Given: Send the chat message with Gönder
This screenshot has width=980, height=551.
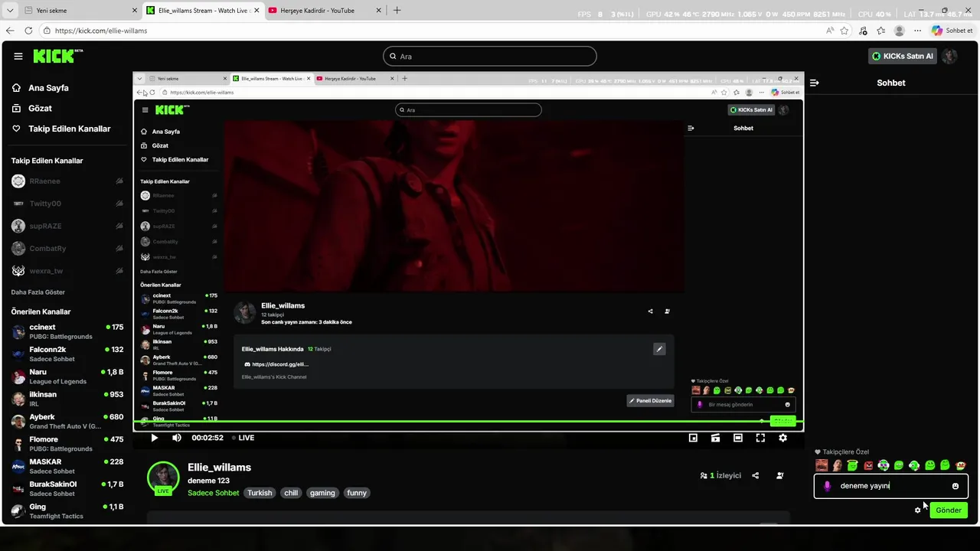Looking at the screenshot, I should coord(948,510).
